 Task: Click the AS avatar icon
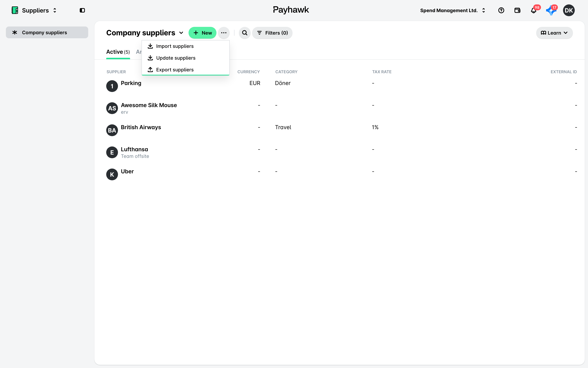[112, 108]
